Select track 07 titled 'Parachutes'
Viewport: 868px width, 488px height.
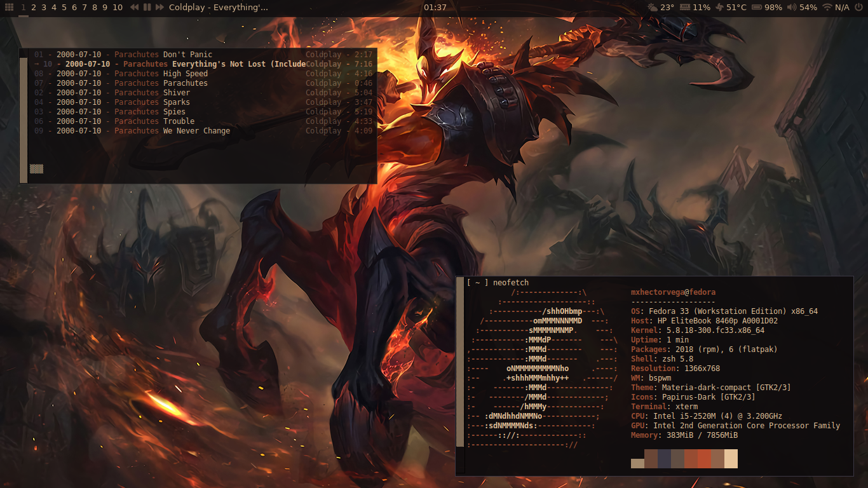click(x=203, y=83)
